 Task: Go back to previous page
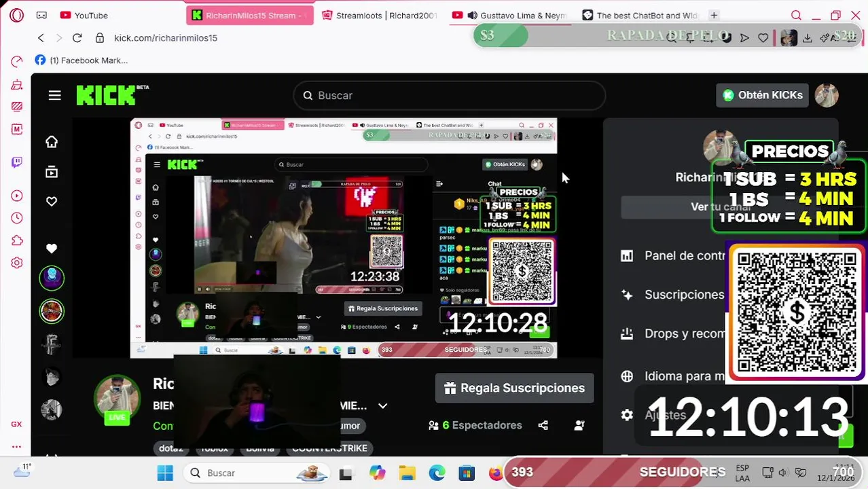click(x=41, y=38)
